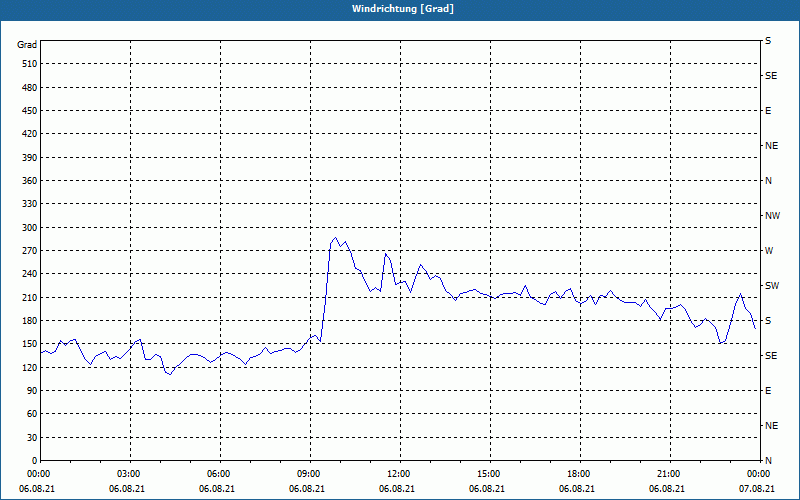This screenshot has width=800, height=500.
Task: Click the 420 y-axis tick label
Action: pos(30,134)
